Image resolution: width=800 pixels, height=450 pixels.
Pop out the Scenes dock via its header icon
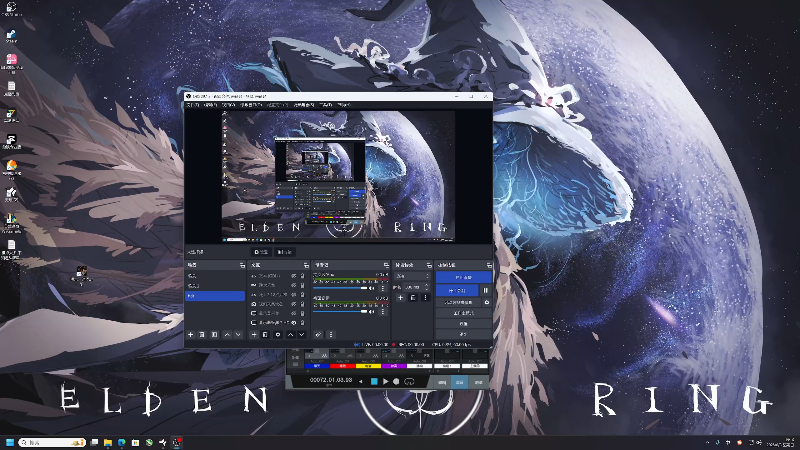[242, 265]
